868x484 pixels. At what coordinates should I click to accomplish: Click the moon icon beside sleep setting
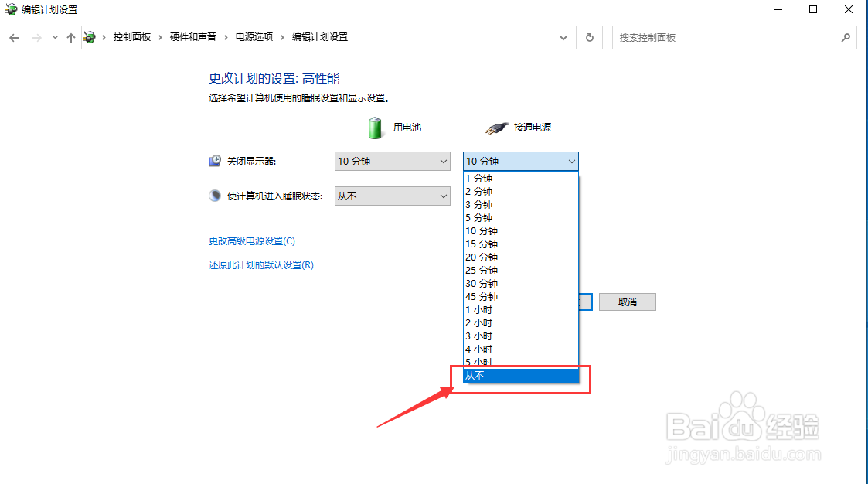[214, 195]
